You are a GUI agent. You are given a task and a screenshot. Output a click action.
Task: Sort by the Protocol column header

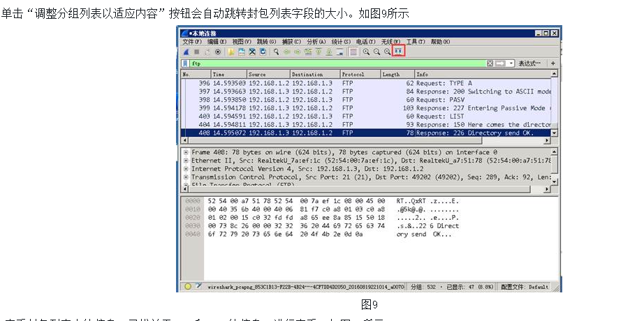(360, 74)
